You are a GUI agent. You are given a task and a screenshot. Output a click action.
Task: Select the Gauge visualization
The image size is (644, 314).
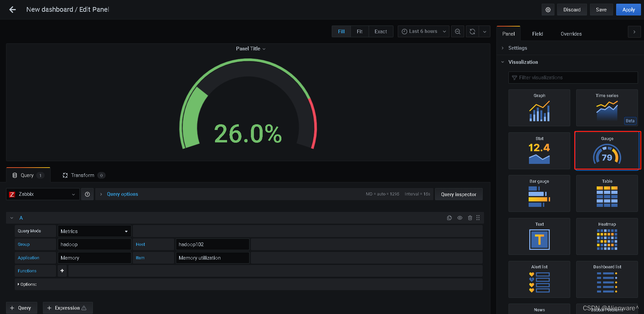click(x=607, y=151)
